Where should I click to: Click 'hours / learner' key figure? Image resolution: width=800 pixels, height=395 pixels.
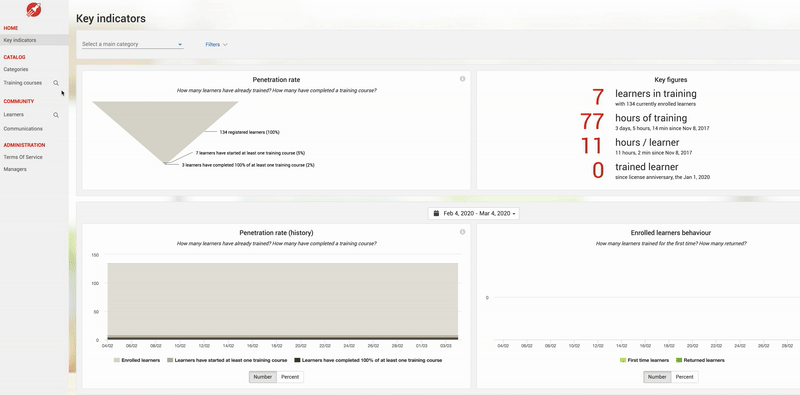tap(647, 142)
